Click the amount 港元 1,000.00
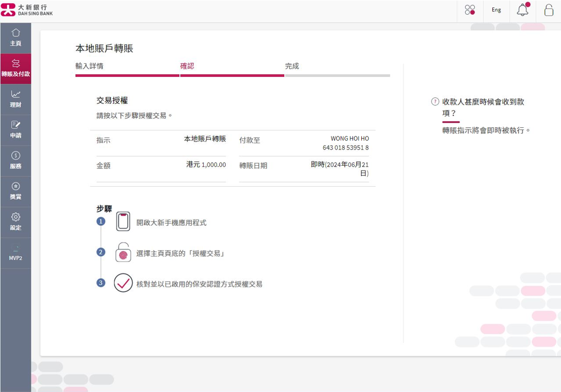561x392 pixels. tap(206, 165)
